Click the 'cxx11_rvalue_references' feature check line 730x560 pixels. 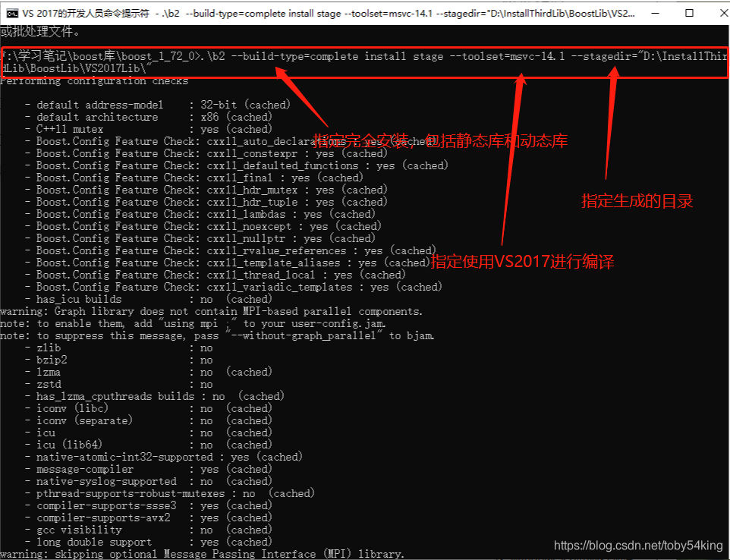click(231, 250)
